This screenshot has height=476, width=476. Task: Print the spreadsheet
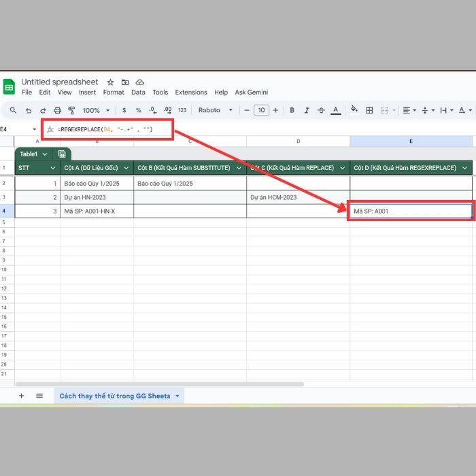[57, 110]
